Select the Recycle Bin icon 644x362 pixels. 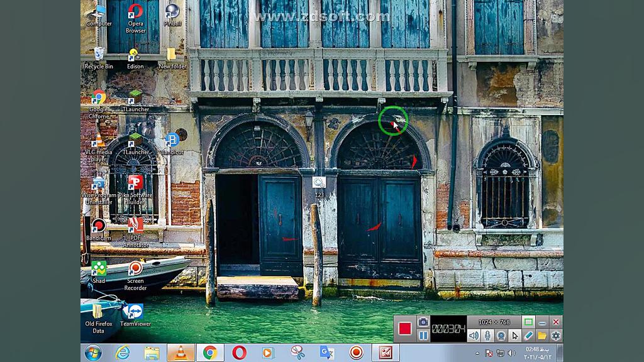pos(99,58)
